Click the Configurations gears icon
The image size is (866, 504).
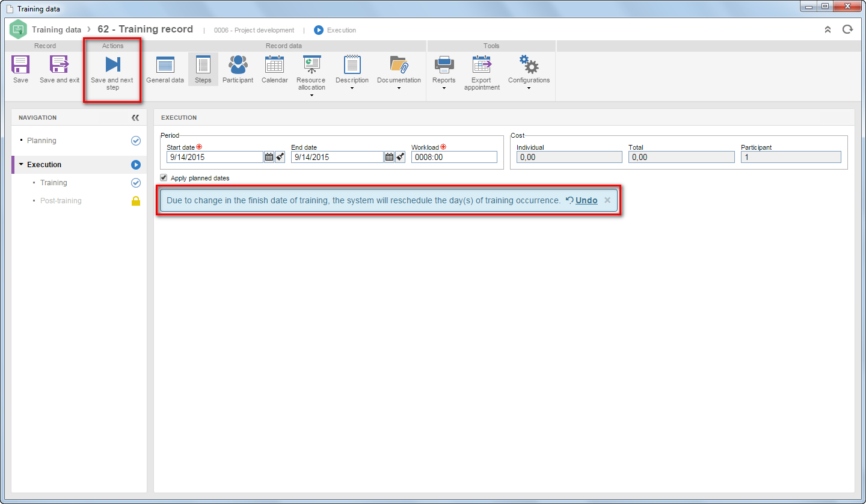[529, 64]
